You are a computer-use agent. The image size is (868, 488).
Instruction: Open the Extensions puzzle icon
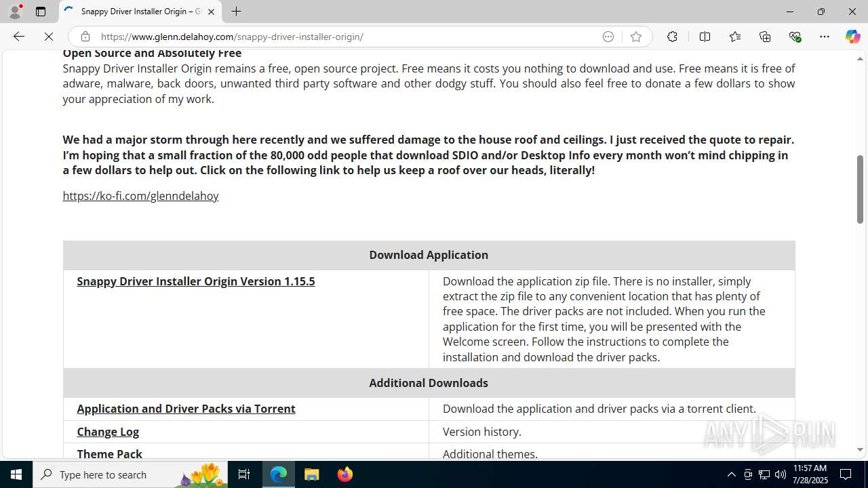click(672, 37)
